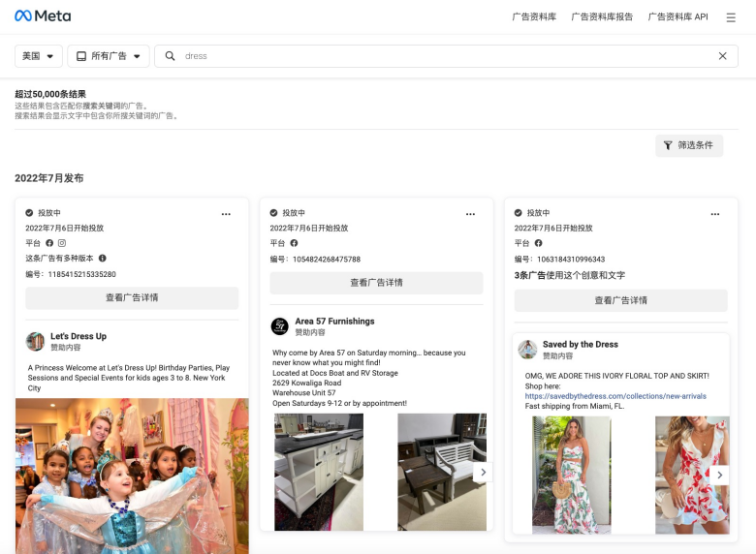Clear the search with the X icon

pyautogui.click(x=722, y=56)
